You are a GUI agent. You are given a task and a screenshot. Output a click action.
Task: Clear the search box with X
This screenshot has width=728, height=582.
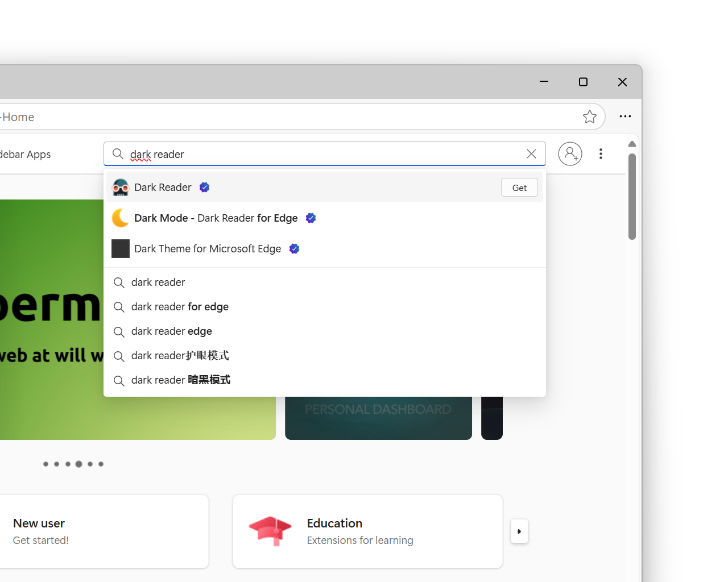531,154
